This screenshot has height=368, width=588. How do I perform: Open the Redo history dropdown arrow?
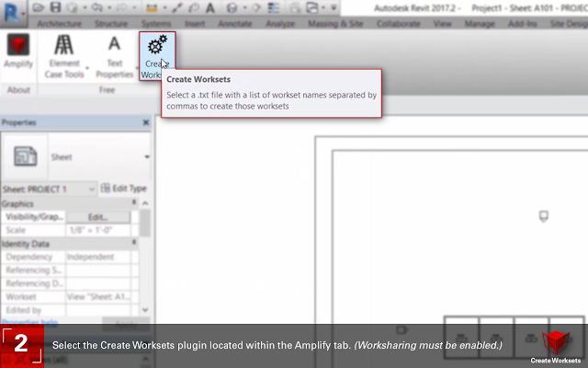click(x=133, y=7)
